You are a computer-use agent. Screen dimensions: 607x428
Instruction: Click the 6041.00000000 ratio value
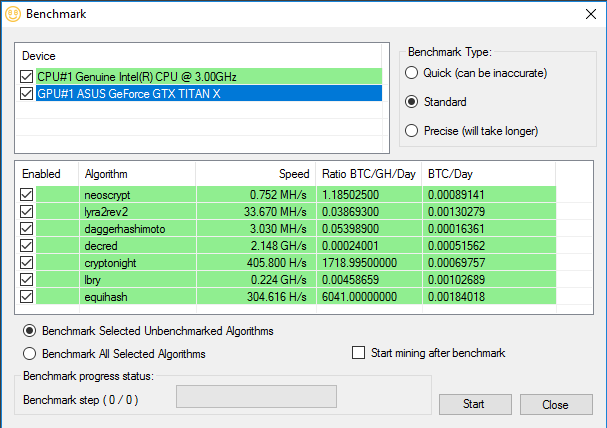click(x=359, y=297)
